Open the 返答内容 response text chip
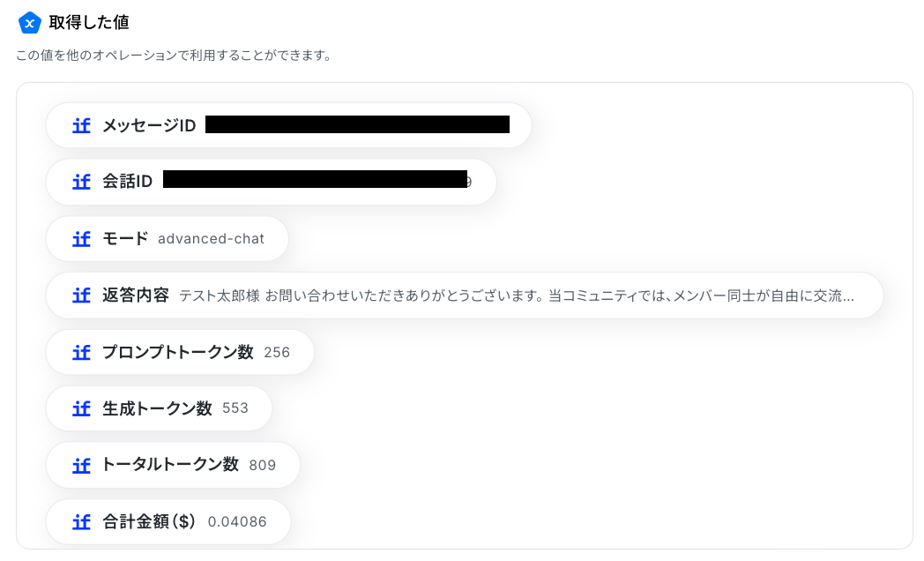The image size is (924, 561). click(x=465, y=295)
